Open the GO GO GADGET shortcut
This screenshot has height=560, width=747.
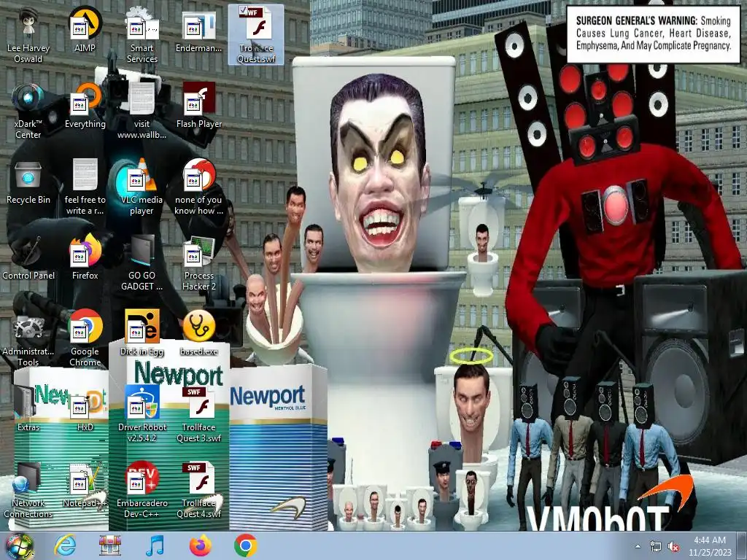click(142, 262)
